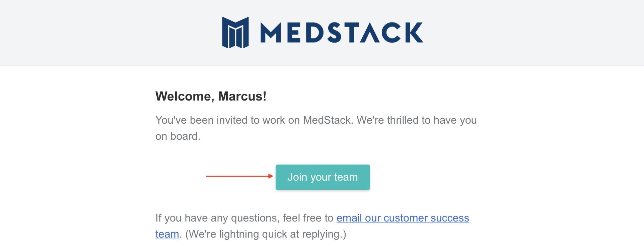Click We're thrilled to have you sentence

pyautogui.click(x=417, y=120)
